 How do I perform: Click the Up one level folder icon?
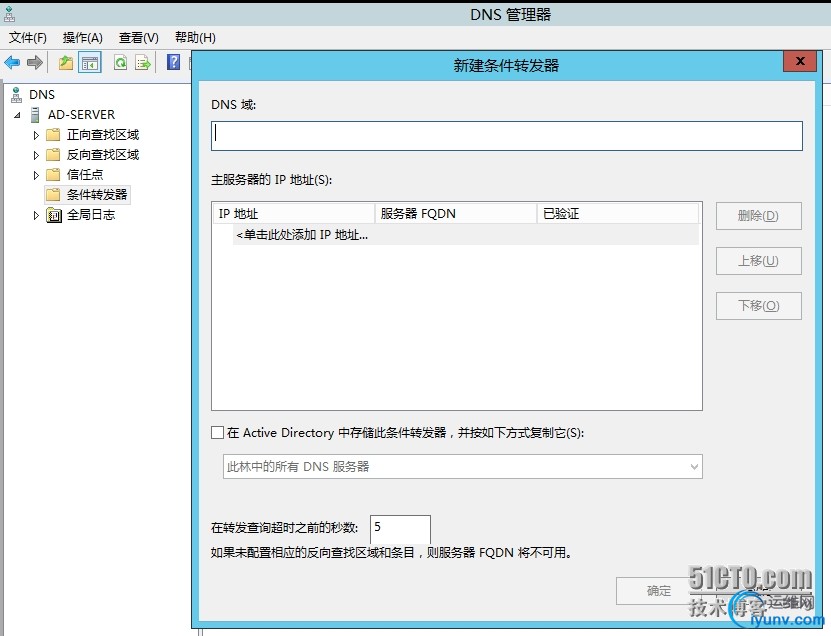pos(66,63)
